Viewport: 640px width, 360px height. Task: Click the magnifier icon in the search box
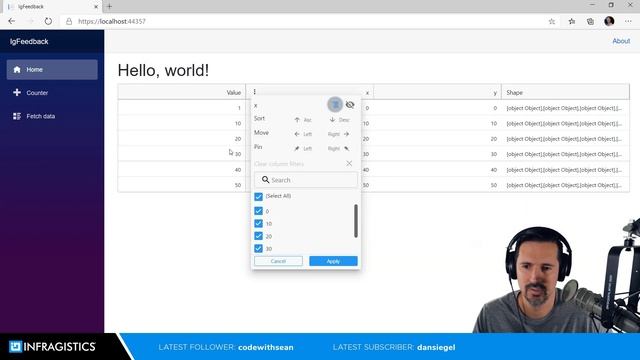pos(265,180)
